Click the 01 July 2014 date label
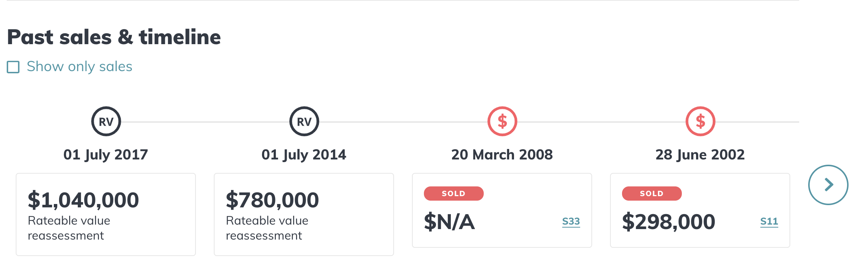The width and height of the screenshot is (868, 277). (304, 155)
